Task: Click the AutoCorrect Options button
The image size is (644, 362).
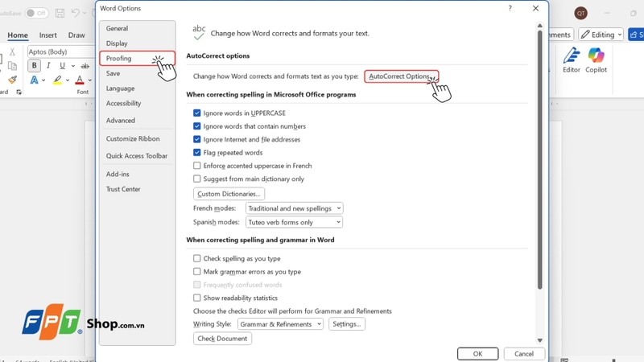Action: (x=401, y=76)
